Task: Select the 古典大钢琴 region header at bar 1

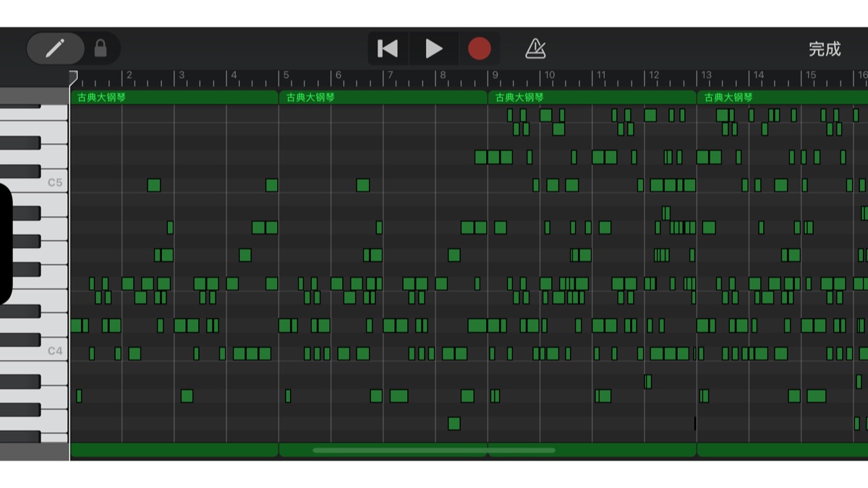Action: point(174,97)
